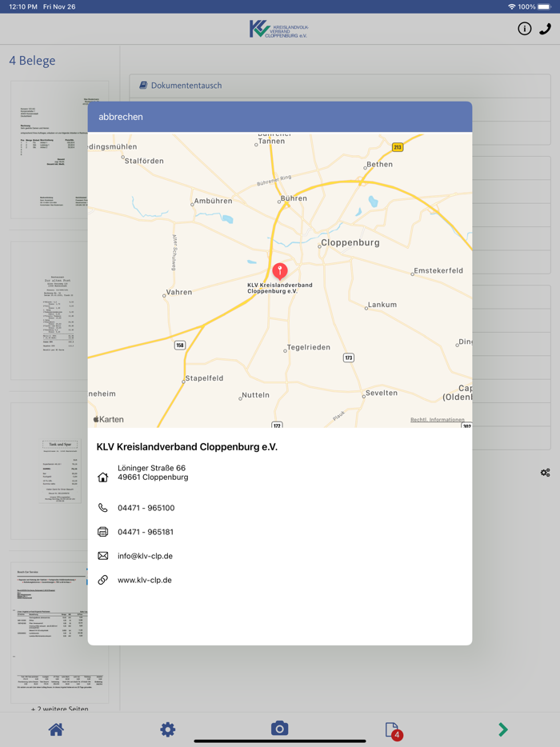The height and width of the screenshot is (747, 560).
Task: Tap the fax printer icon beside 965181
Action: click(x=103, y=532)
